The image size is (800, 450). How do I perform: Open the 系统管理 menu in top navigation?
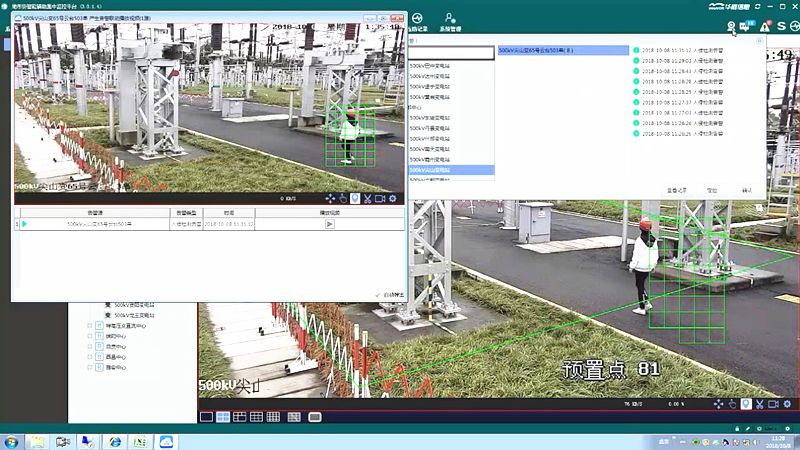[452, 23]
